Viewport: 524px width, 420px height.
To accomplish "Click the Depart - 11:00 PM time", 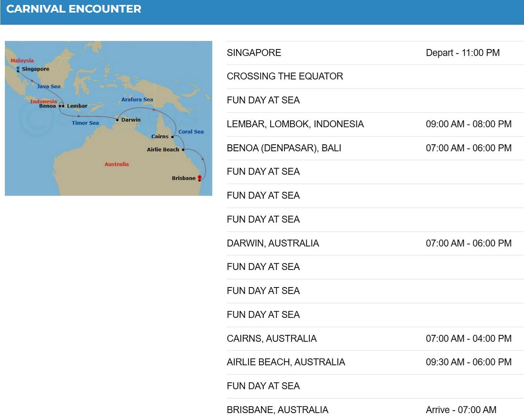I will tap(463, 53).
